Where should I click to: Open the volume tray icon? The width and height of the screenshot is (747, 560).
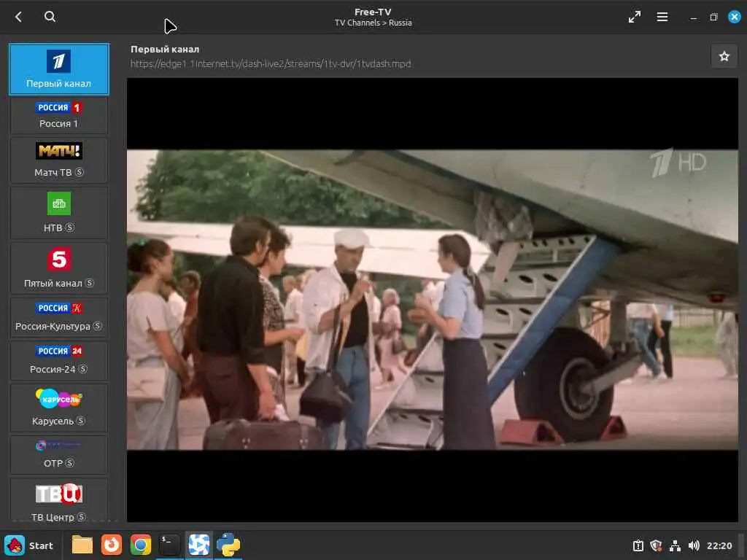click(x=694, y=545)
